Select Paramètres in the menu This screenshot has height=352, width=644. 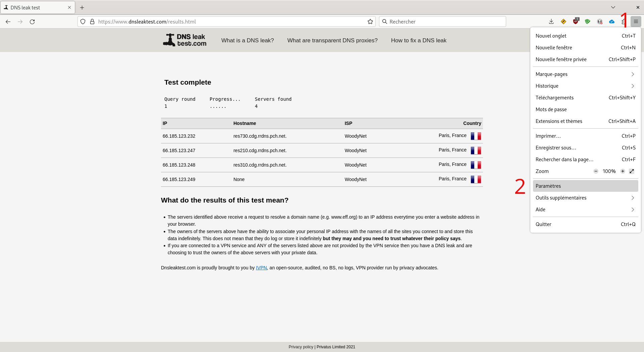585,186
